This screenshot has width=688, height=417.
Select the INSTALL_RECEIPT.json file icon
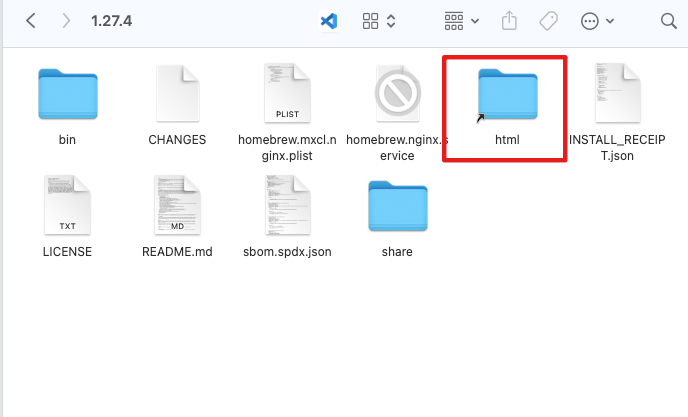tap(617, 93)
